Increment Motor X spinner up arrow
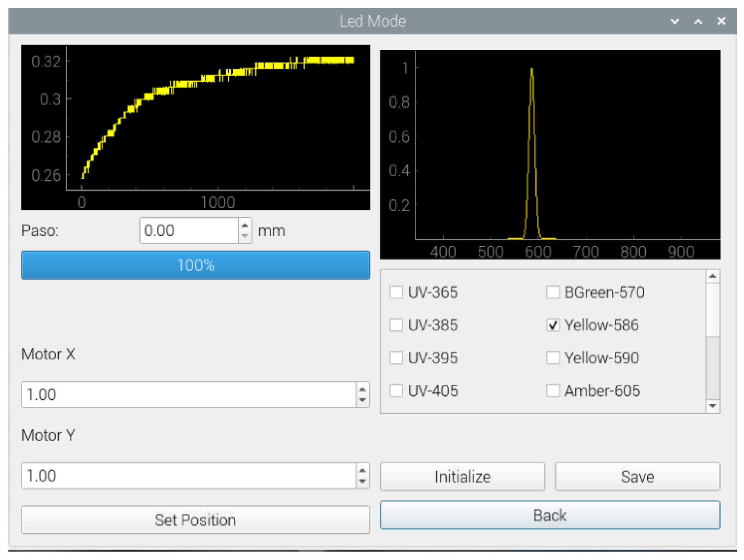 (362, 389)
